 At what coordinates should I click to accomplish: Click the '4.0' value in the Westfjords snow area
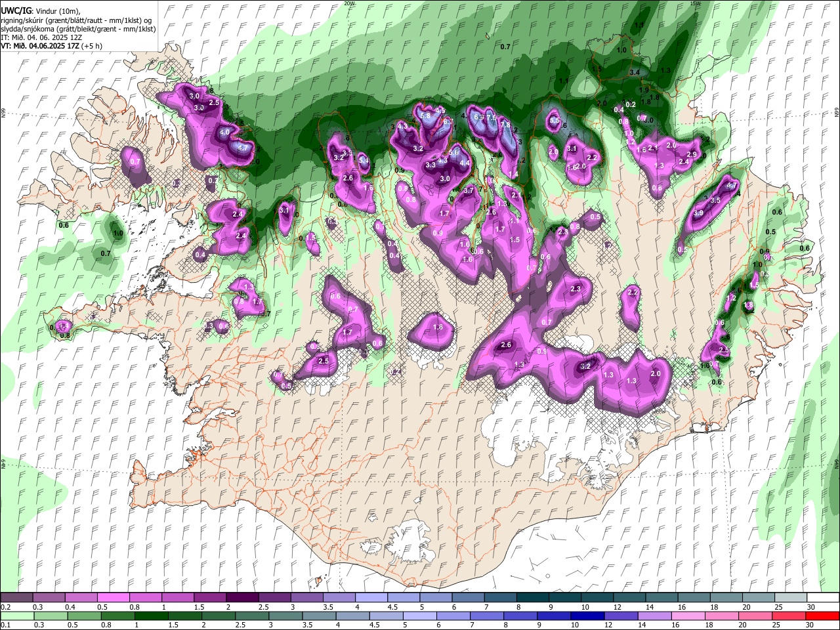pos(225,132)
